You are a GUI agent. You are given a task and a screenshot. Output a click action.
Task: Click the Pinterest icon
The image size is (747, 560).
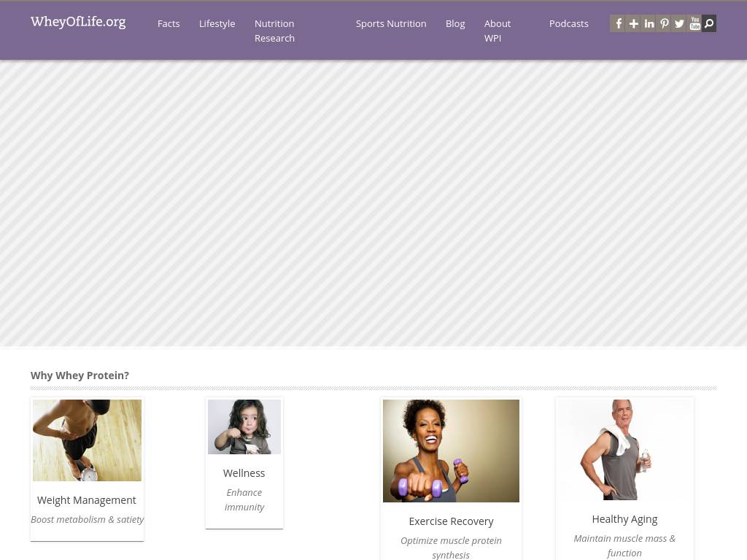pyautogui.click(x=664, y=23)
